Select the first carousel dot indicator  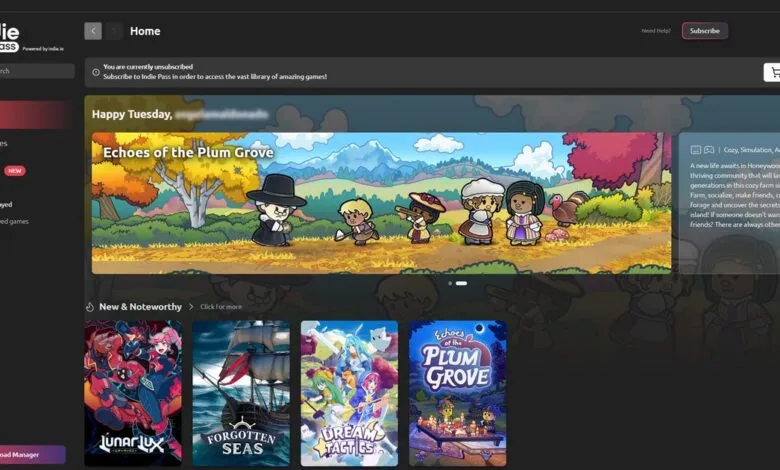pyautogui.click(x=450, y=283)
